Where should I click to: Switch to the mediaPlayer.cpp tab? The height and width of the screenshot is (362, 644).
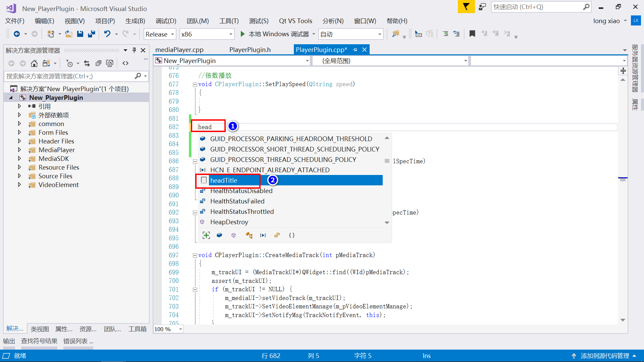pyautogui.click(x=179, y=50)
